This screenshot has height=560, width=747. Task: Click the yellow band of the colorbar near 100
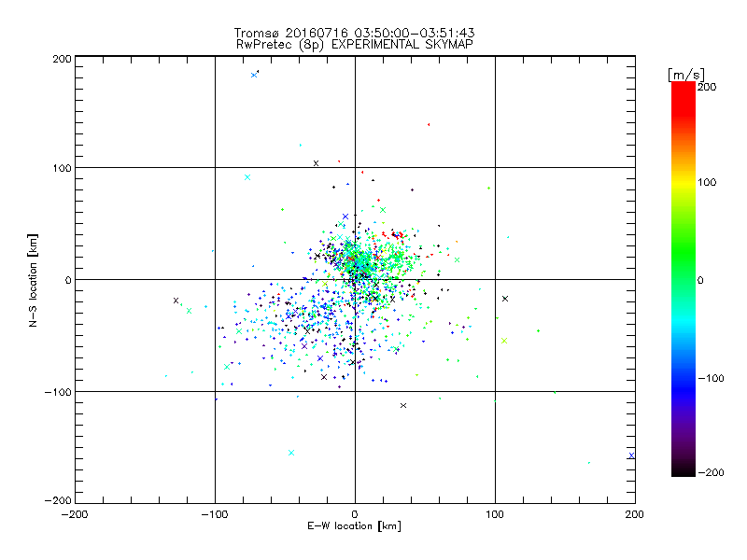click(684, 182)
